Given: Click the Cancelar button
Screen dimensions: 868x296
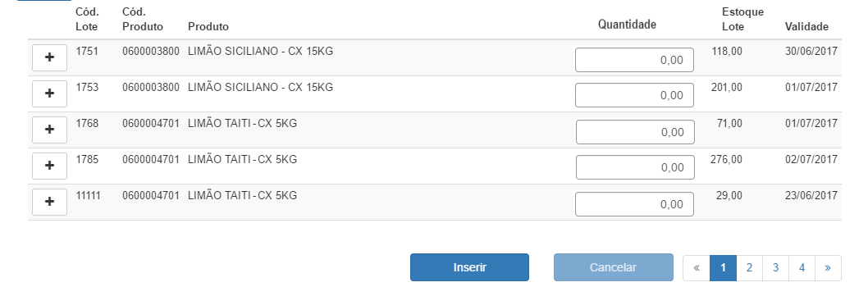Looking at the screenshot, I should coord(614,267).
